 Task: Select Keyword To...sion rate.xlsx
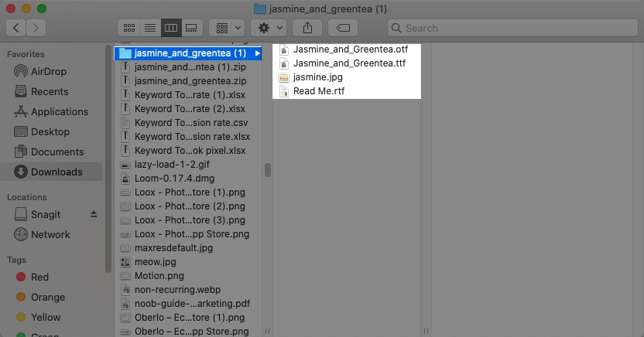coord(187,137)
